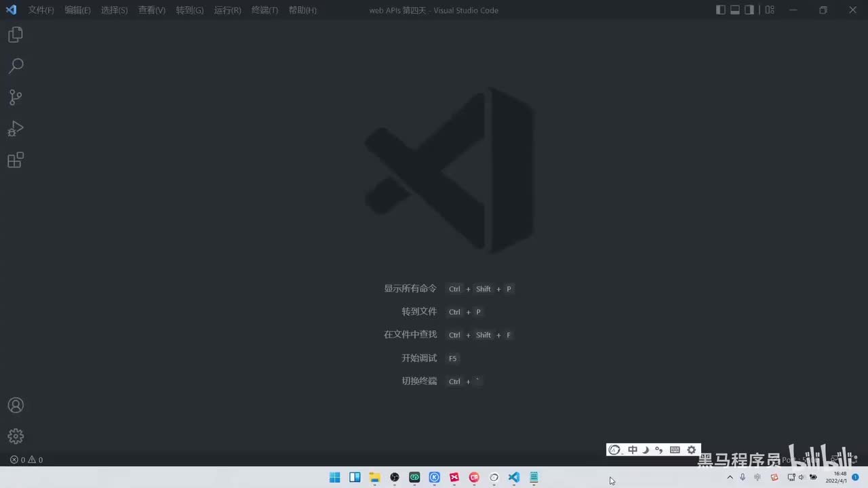Screen dimensions: 868x488
Task: Open the 转到(G) menu
Action: 190,10
